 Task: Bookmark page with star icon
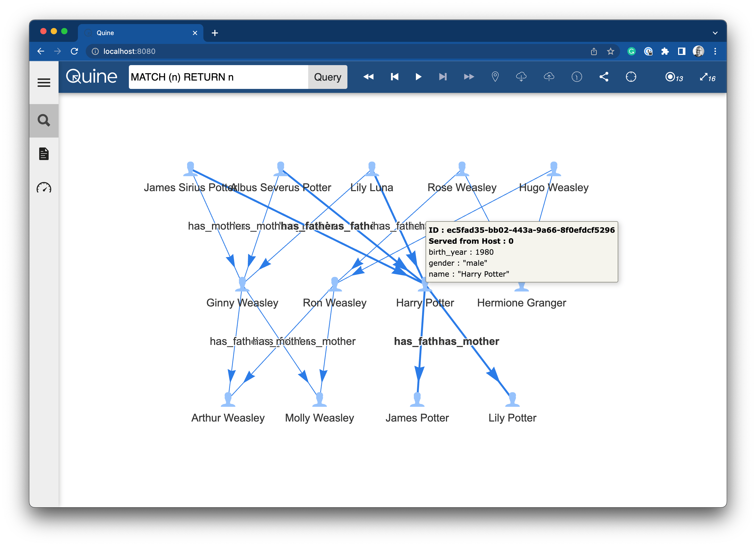pyautogui.click(x=610, y=51)
